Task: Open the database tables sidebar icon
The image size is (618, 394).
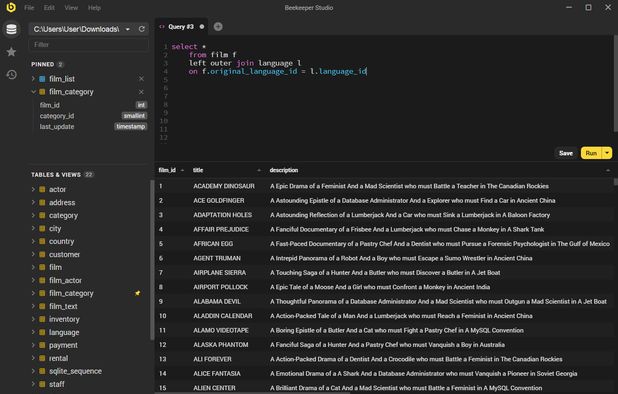Action: [x=11, y=29]
